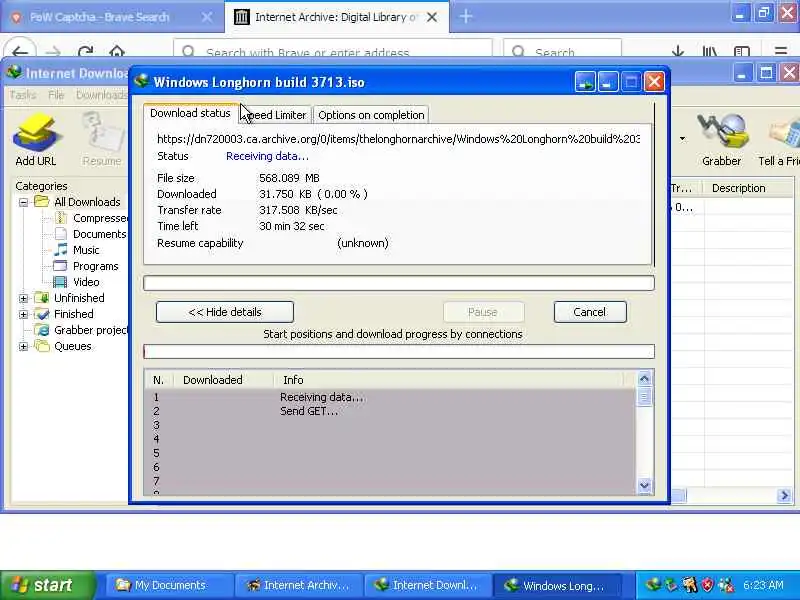
Task: Click the browser home icon
Action: coord(117,51)
